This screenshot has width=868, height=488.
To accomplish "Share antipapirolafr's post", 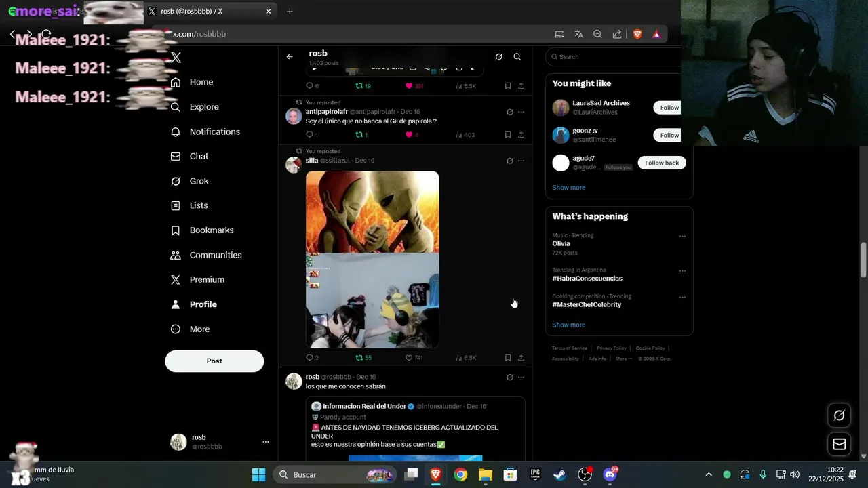I will point(521,135).
